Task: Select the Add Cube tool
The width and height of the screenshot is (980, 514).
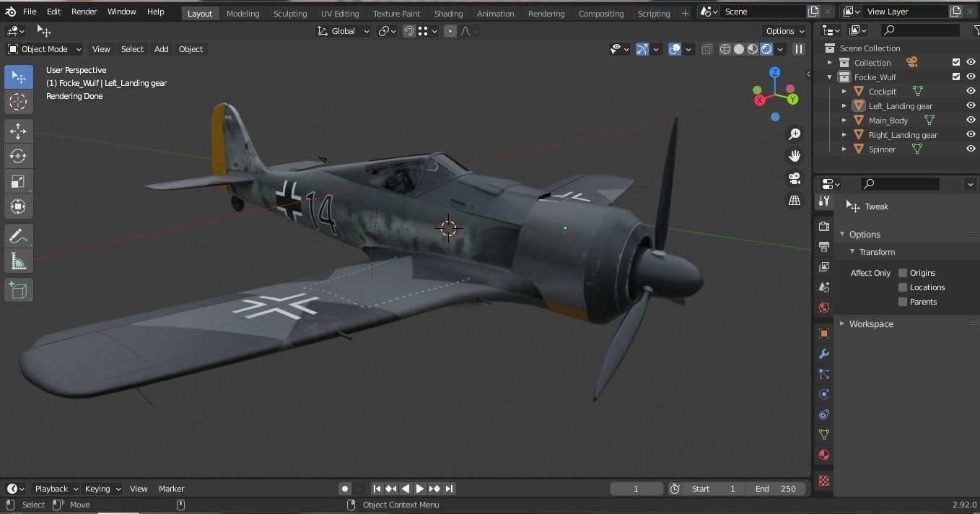Action: 19,290
